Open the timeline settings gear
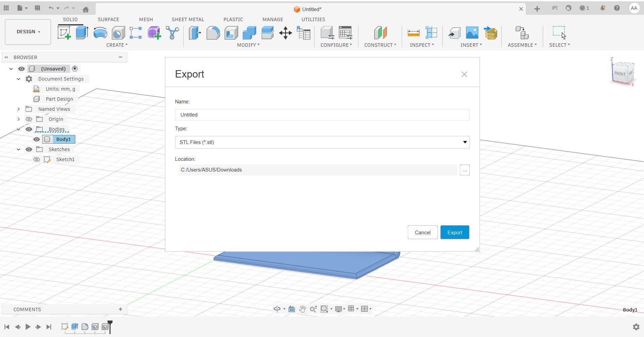 636,327
